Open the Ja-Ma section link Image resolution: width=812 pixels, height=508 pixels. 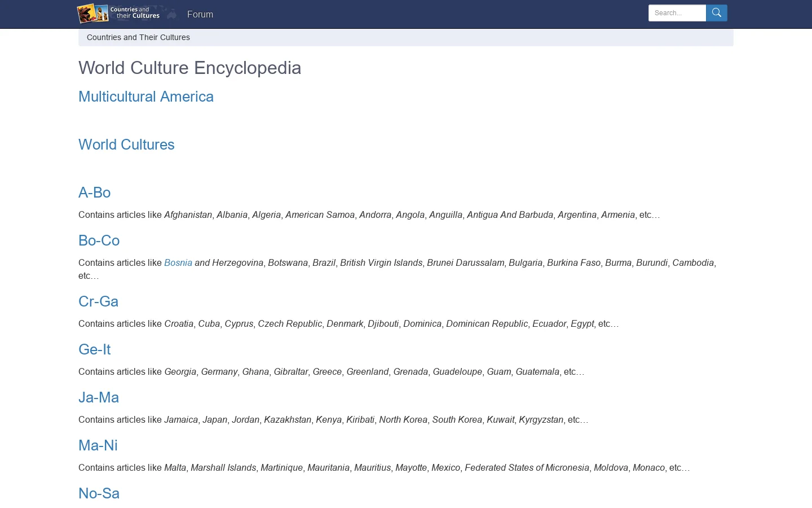click(99, 397)
